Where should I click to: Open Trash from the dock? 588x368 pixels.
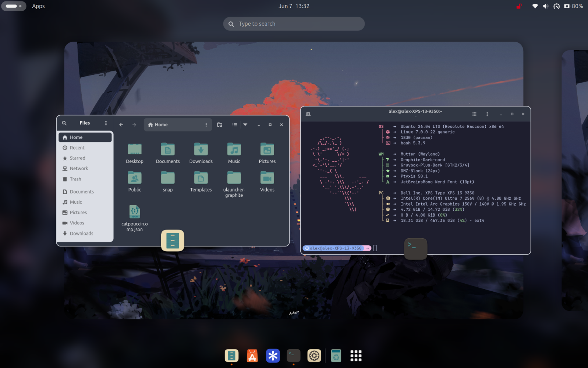[x=336, y=356]
